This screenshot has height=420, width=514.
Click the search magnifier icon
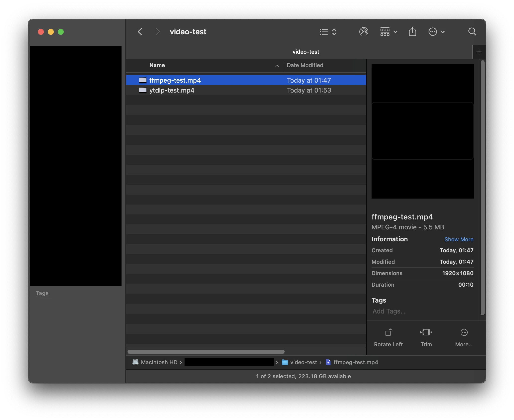[x=472, y=32]
